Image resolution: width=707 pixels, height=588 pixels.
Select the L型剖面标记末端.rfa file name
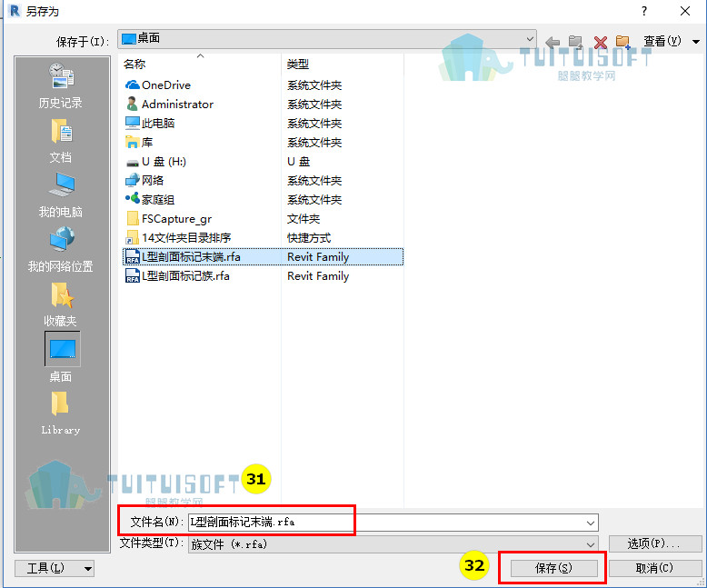click(191, 256)
